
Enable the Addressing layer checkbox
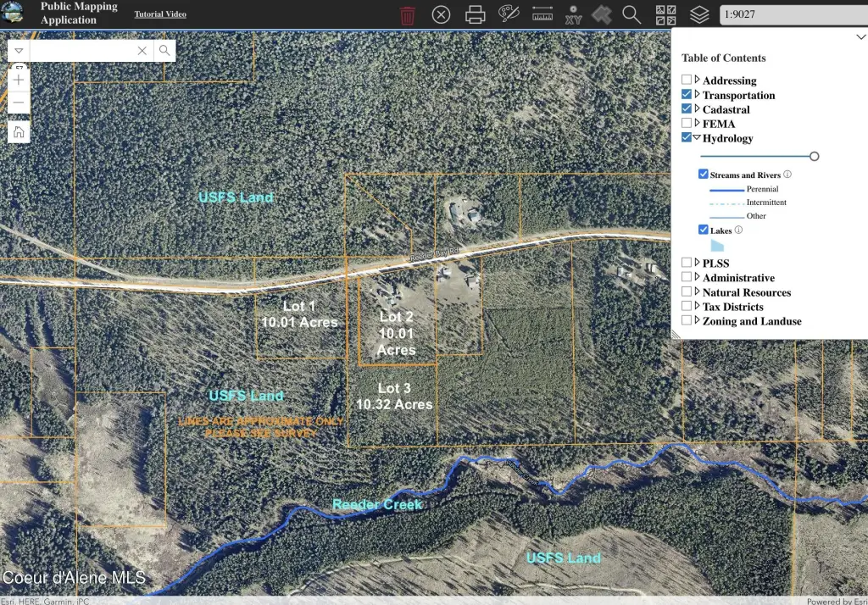687,80
